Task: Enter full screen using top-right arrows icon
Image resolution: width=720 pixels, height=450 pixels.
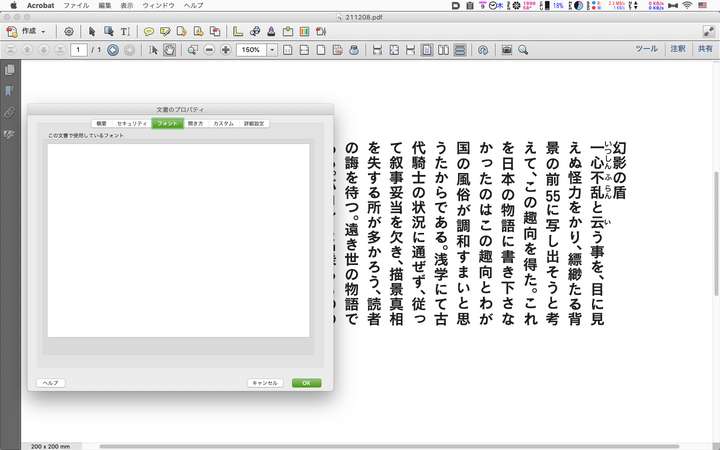Action: [x=708, y=31]
